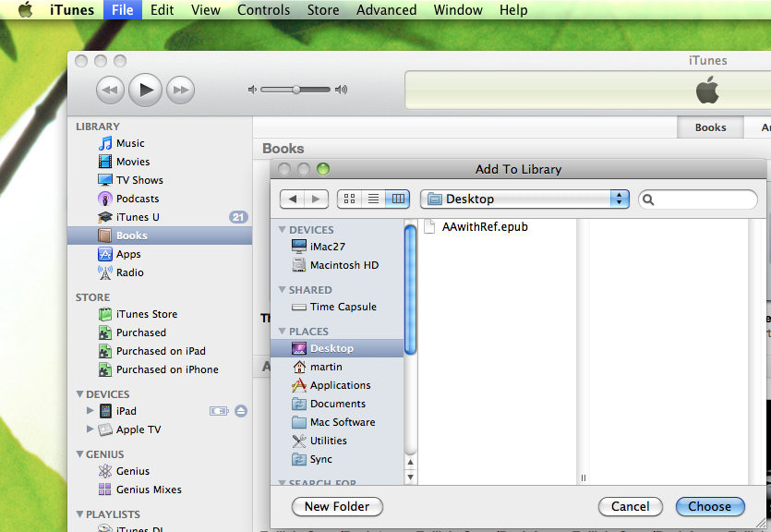Skip to the next track
The image size is (771, 532).
(180, 90)
